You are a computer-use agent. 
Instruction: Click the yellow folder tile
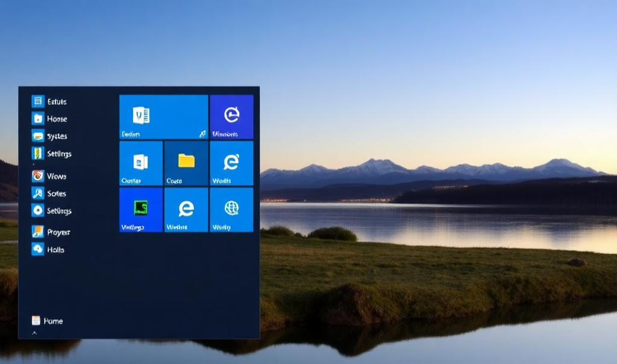coord(186,163)
